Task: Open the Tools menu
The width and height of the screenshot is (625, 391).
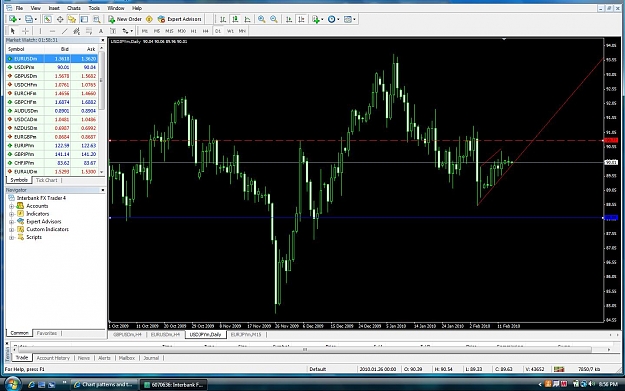Action: (x=94, y=8)
